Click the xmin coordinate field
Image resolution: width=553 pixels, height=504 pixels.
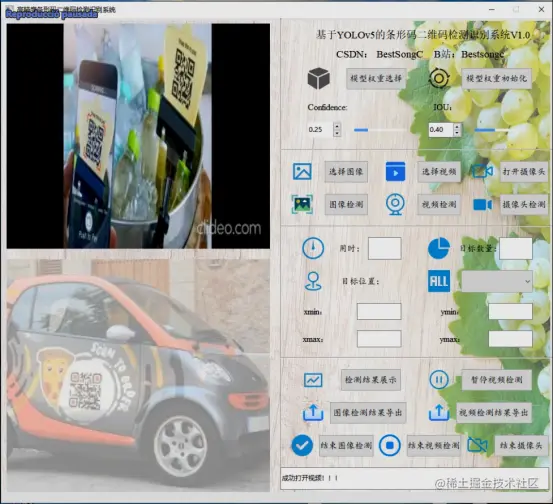pos(379,311)
